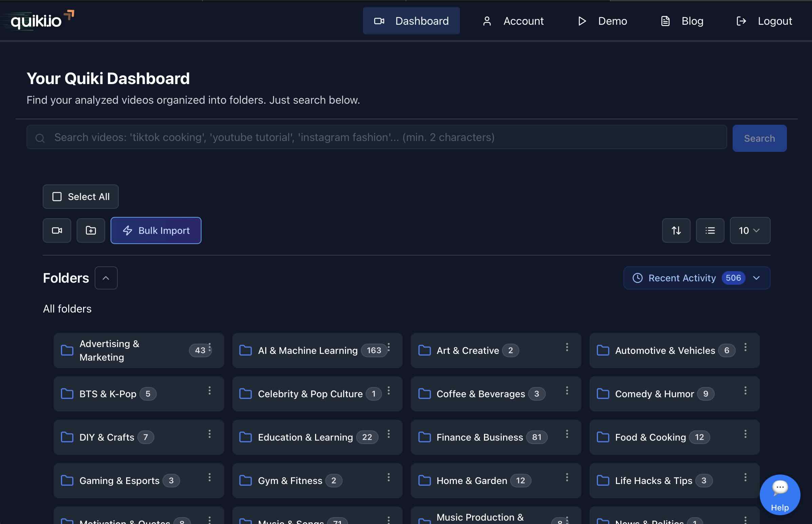Click the new folder icon button
This screenshot has height=524, width=812.
pos(91,230)
